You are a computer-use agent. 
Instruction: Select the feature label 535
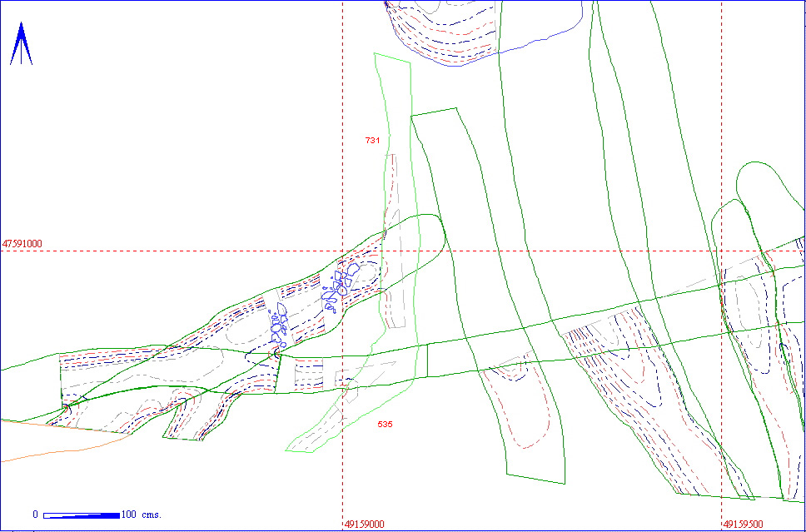[385, 424]
